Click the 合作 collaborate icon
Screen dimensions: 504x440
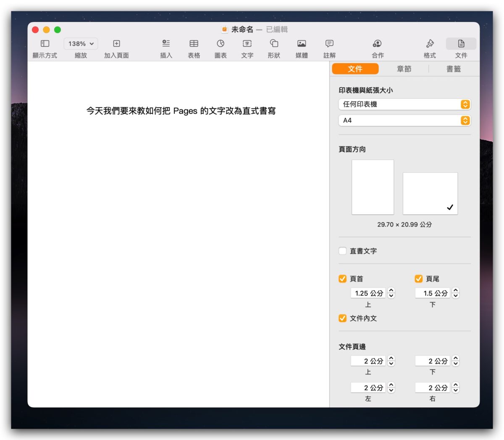[377, 43]
